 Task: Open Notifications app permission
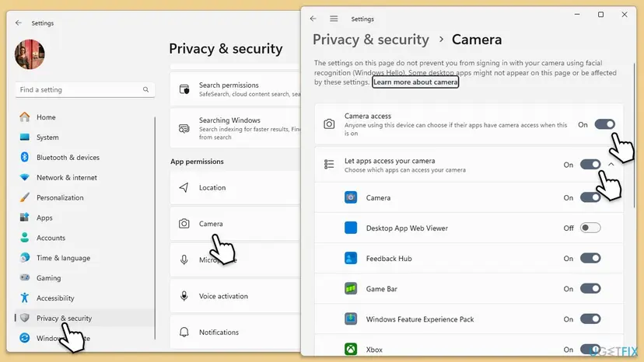click(x=236, y=332)
